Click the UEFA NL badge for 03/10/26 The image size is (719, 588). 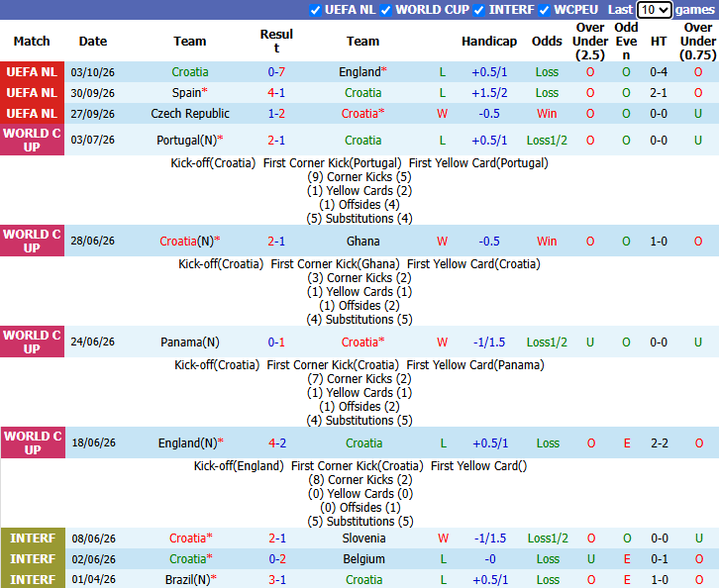(x=32, y=72)
